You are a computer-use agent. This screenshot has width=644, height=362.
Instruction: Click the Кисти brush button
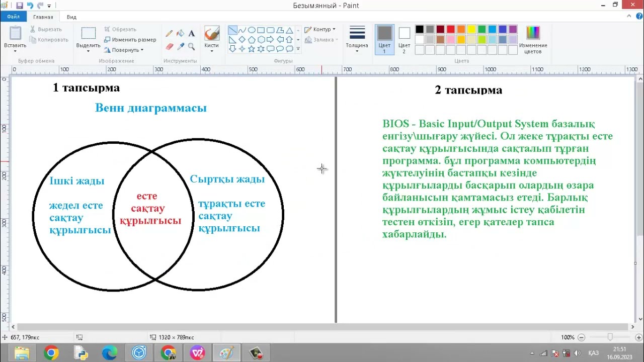pyautogui.click(x=211, y=34)
